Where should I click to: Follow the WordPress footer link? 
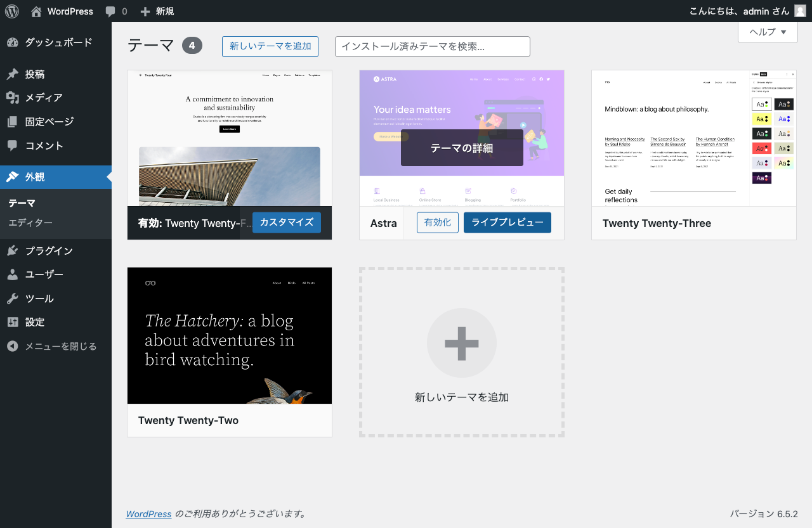(x=148, y=514)
